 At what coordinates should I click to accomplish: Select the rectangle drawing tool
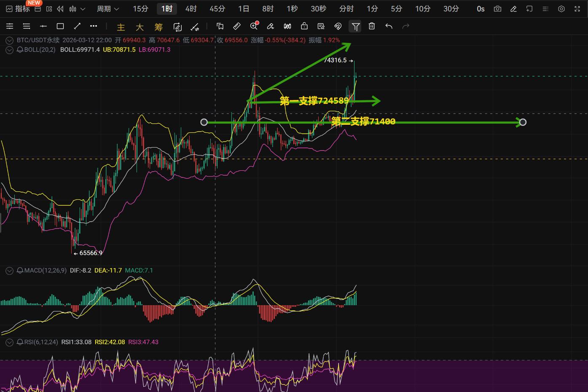[60, 26]
